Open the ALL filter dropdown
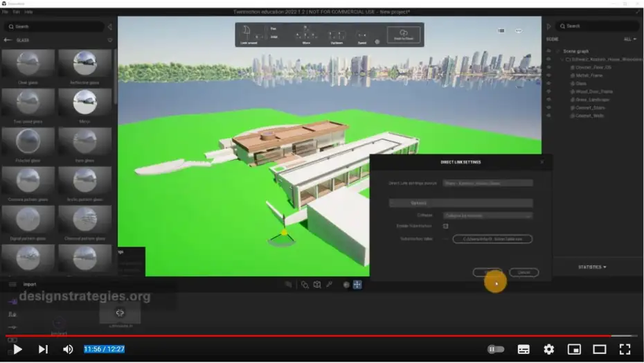Screen dimensions: 644x363 [x=629, y=39]
